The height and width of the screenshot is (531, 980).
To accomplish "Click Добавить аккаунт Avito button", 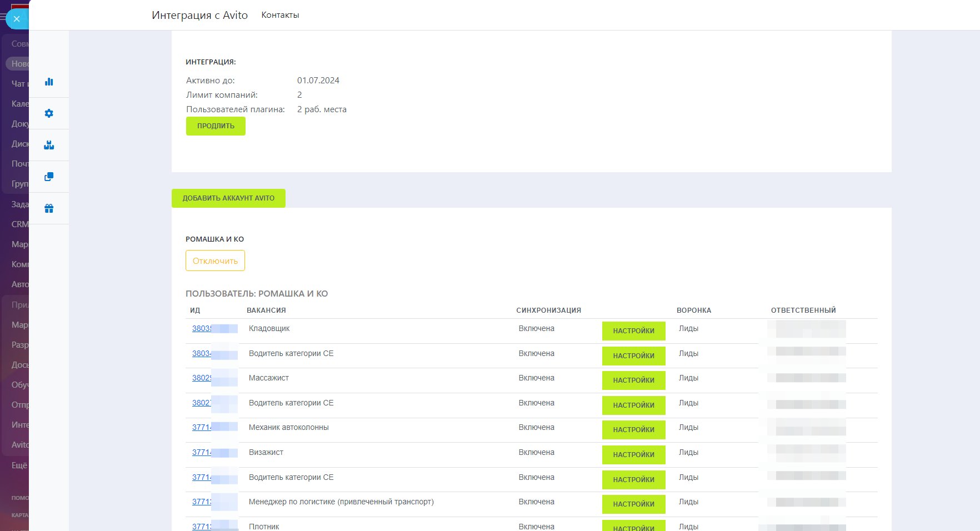I will pos(228,198).
